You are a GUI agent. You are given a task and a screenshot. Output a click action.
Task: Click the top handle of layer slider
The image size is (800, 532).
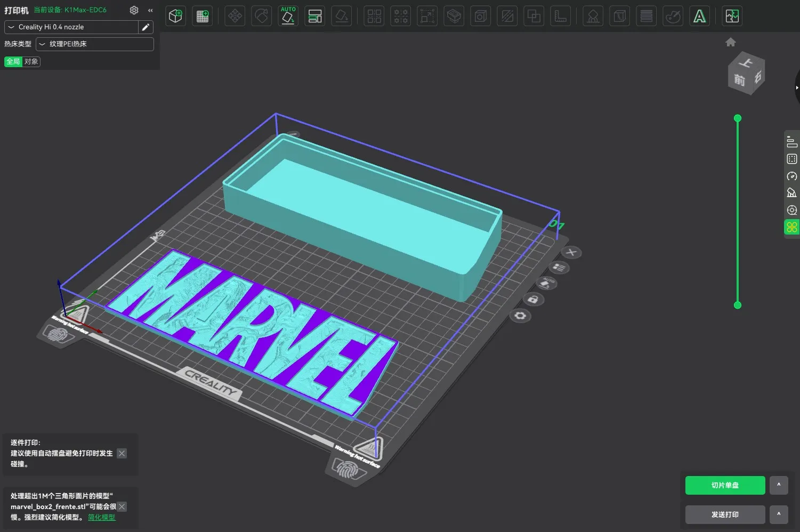click(738, 118)
